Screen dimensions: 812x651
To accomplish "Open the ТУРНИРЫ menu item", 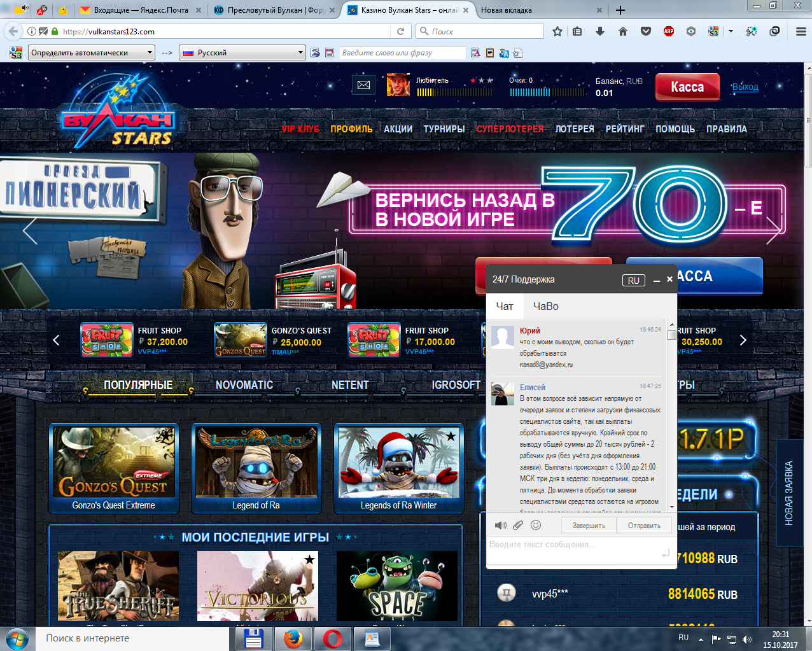I will pyautogui.click(x=444, y=129).
